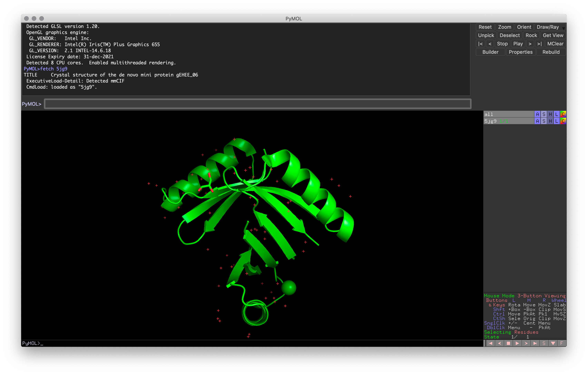Click the 'TITLE Crystal structure' log line
This screenshot has height=375, width=588.
point(111,75)
